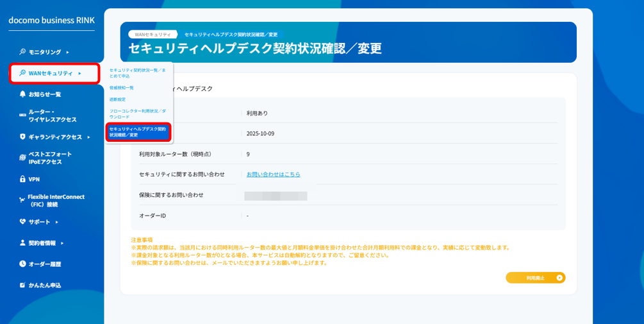Image resolution: width=644 pixels, height=324 pixels.
Task: Click the shield icon for ギャランティアクセス
Action: (x=23, y=137)
